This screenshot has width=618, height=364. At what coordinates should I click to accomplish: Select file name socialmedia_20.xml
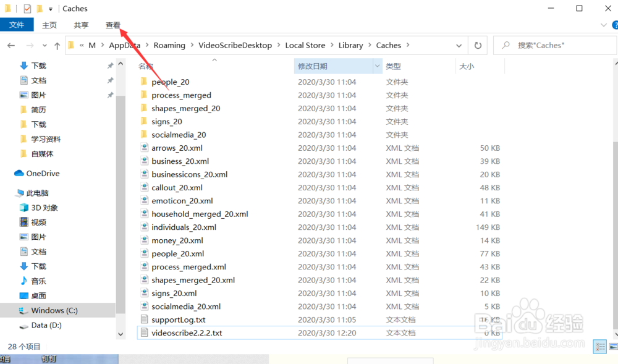[186, 307]
